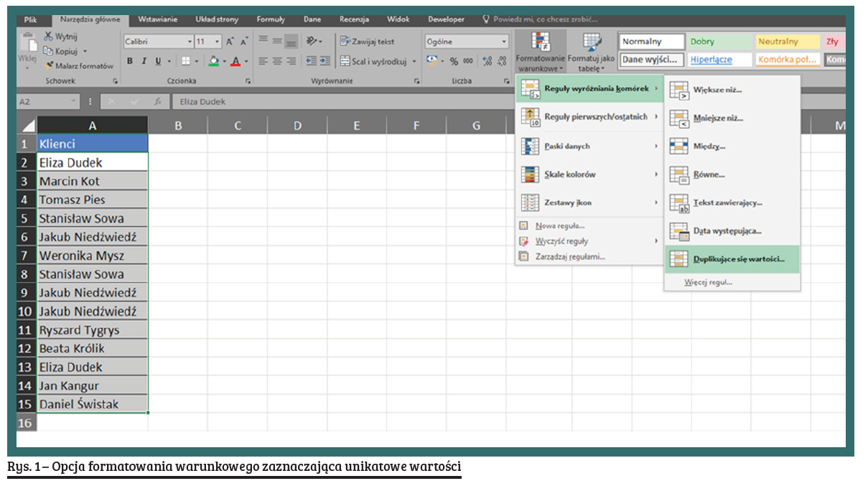The height and width of the screenshot is (486, 868).
Task: Click column B header
Action: click(x=178, y=126)
